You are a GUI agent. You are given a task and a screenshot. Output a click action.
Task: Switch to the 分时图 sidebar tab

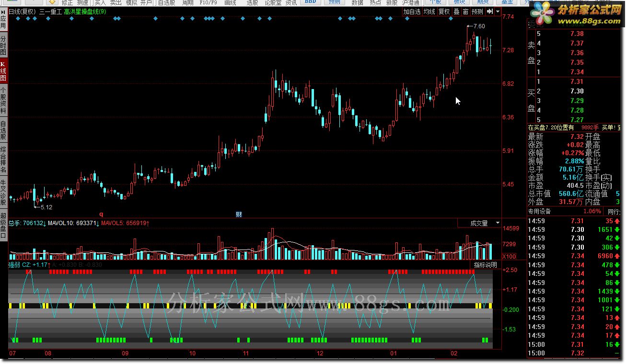coord(3,45)
